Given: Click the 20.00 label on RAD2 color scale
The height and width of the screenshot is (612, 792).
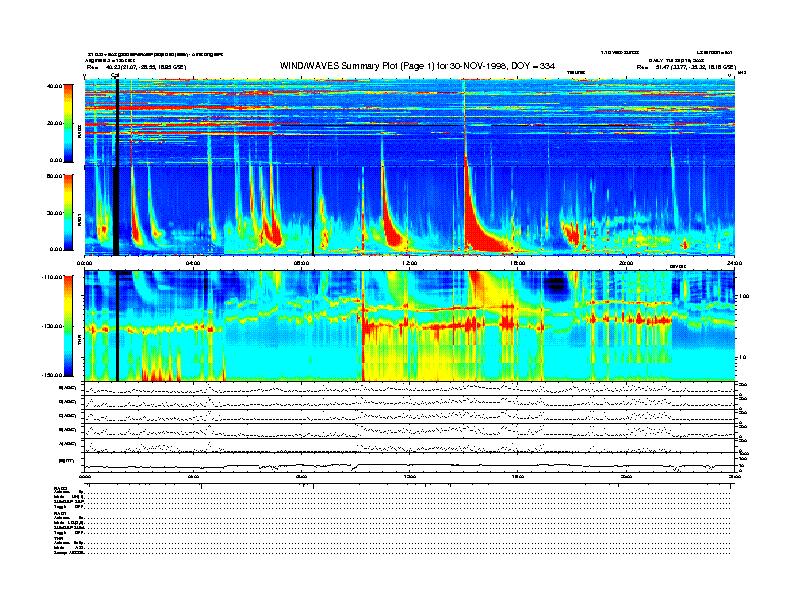Looking at the screenshot, I should (54, 123).
